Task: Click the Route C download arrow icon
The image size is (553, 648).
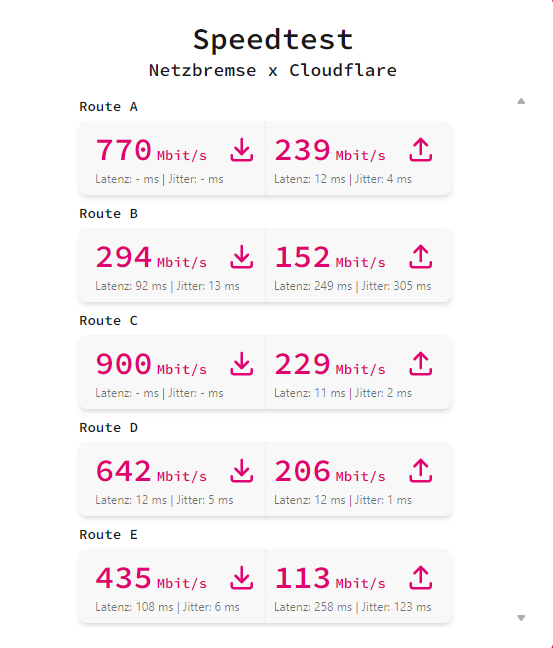Action: pos(242,364)
